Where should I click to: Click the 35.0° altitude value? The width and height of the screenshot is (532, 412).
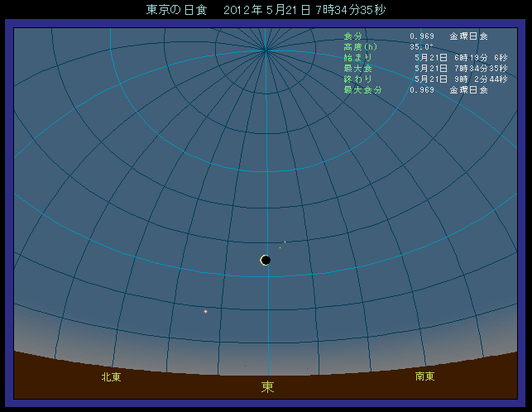point(421,47)
